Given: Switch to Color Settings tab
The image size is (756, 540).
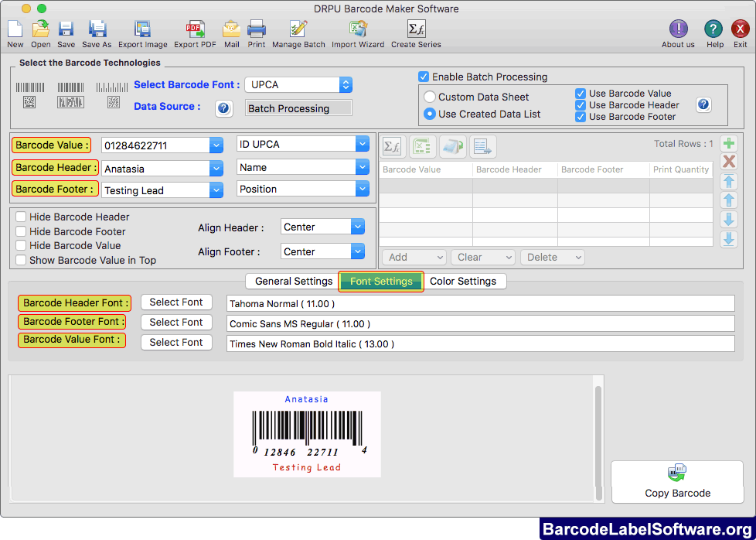Looking at the screenshot, I should pyautogui.click(x=463, y=281).
